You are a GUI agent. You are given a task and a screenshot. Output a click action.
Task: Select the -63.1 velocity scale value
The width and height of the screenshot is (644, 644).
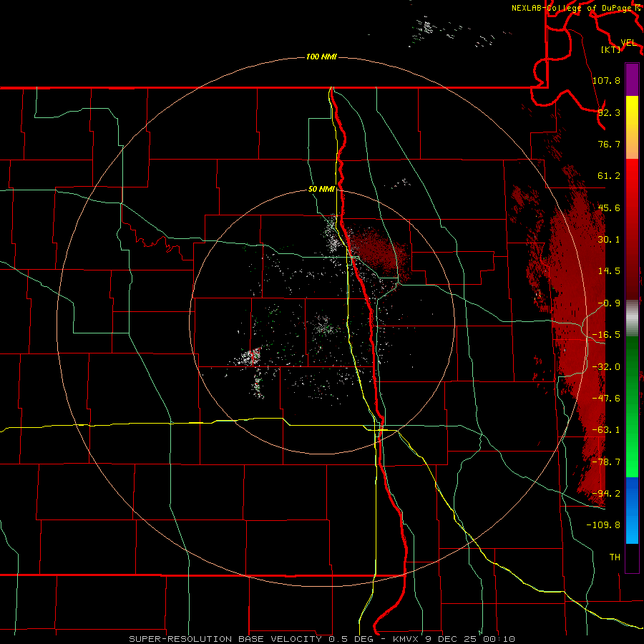(606, 430)
